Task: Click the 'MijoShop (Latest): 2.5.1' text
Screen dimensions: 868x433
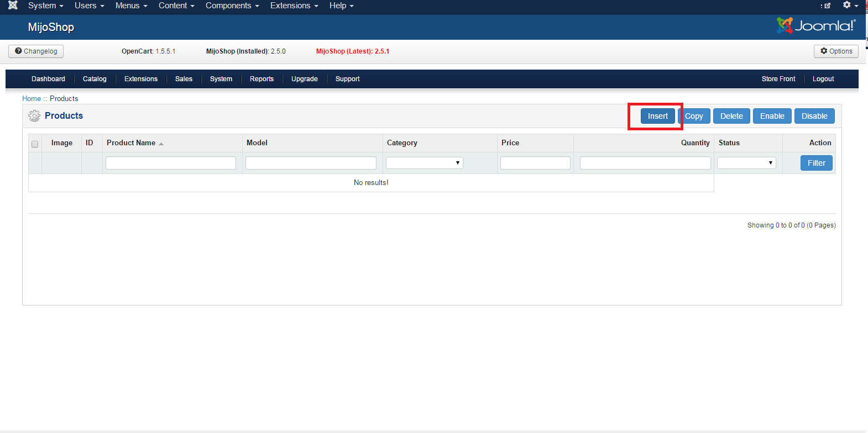Action: (353, 51)
